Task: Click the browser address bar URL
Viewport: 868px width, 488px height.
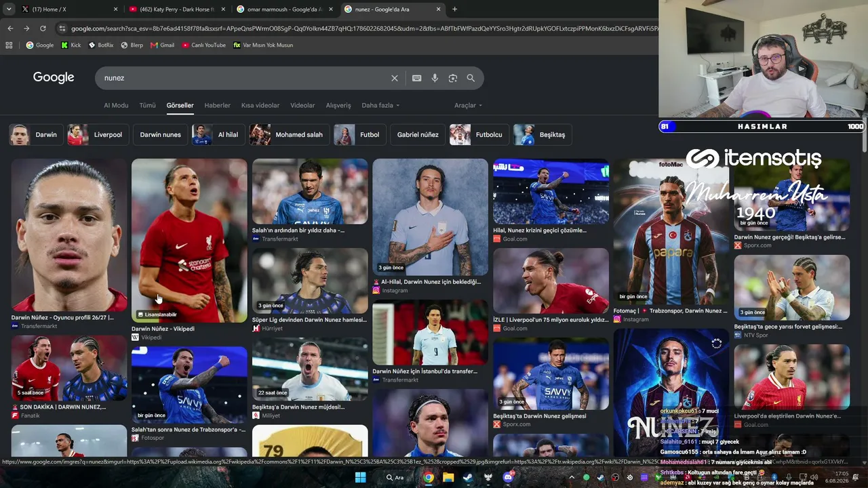Action: (x=363, y=28)
